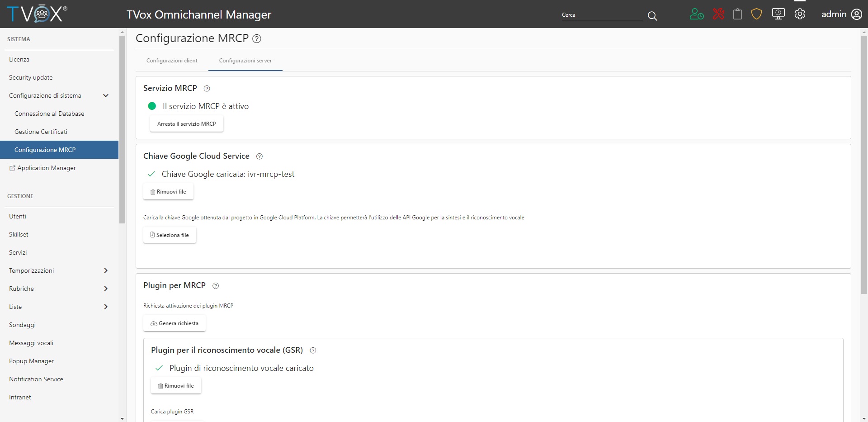The height and width of the screenshot is (422, 868).
Task: Open the monitor clock icon
Action: pyautogui.click(x=778, y=14)
